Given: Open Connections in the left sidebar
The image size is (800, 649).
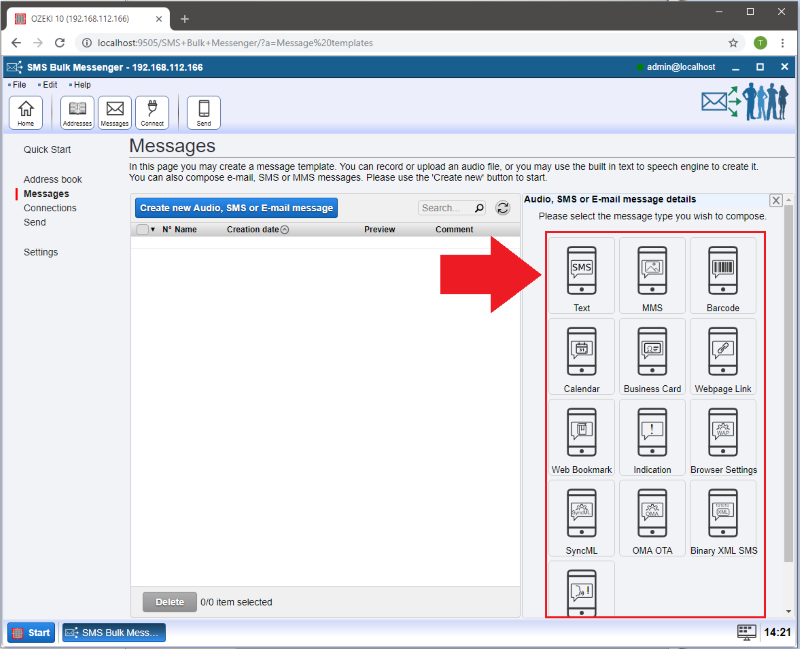Looking at the screenshot, I should tap(50, 208).
